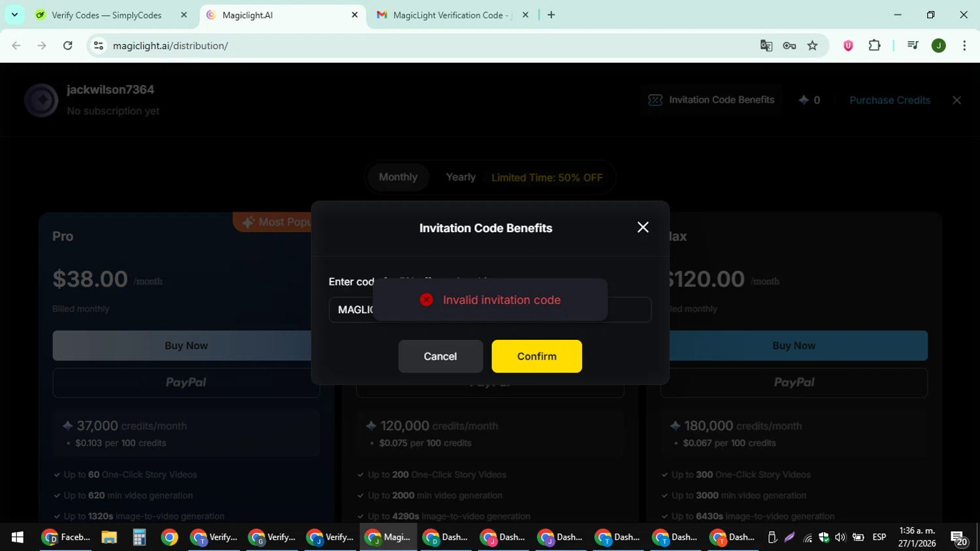Open a new browser tab

[551, 15]
